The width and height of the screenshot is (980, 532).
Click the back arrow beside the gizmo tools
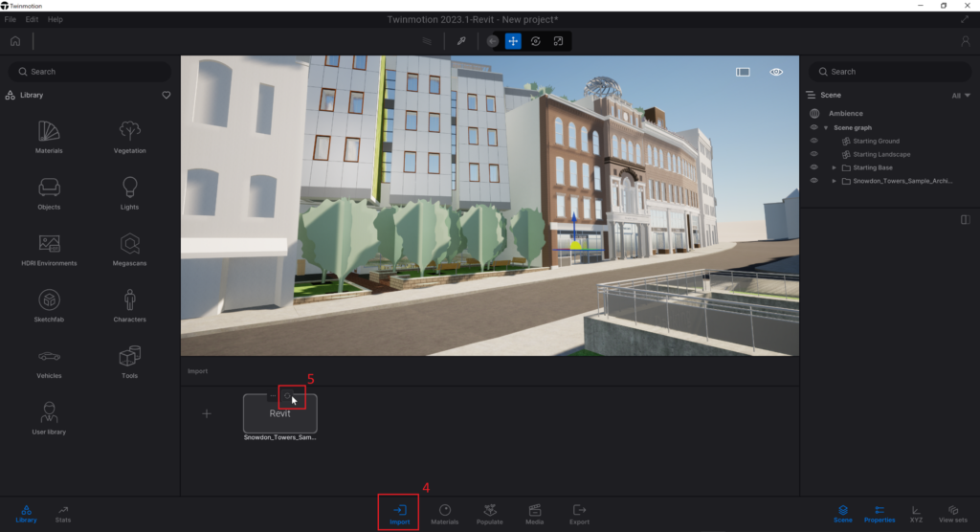[493, 41]
